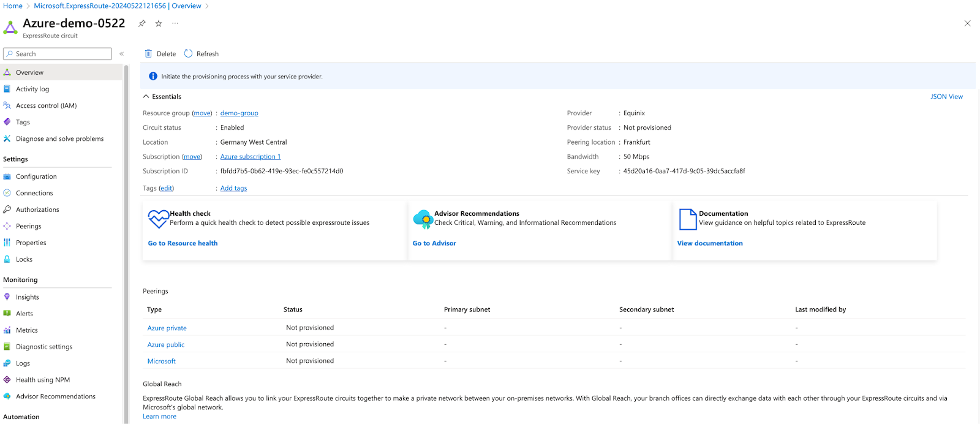The image size is (980, 424).
Task: Open Overview in the sidebar
Action: point(61,72)
